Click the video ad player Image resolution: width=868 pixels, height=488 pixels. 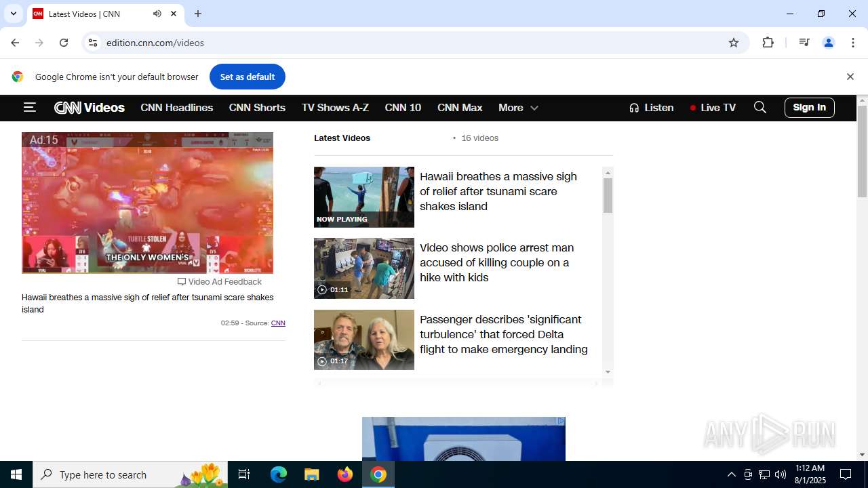(x=147, y=203)
